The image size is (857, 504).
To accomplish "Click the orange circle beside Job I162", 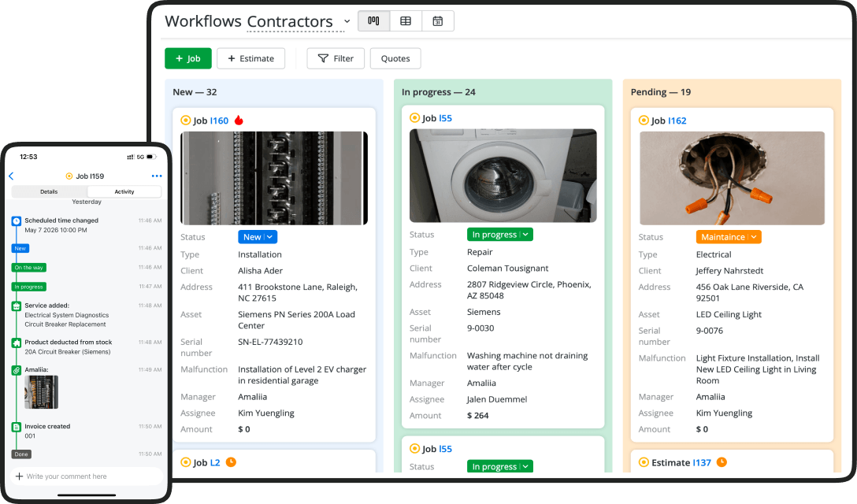I will [x=644, y=120].
